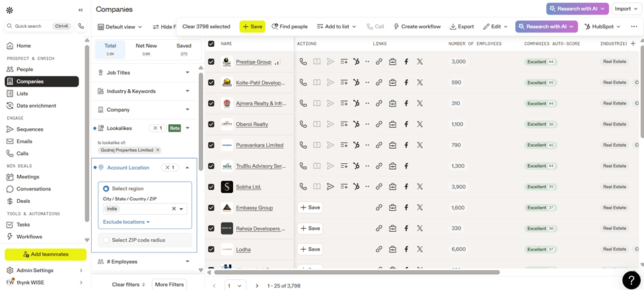Open the Prestige Group company link
The image size is (644, 290).
(254, 62)
